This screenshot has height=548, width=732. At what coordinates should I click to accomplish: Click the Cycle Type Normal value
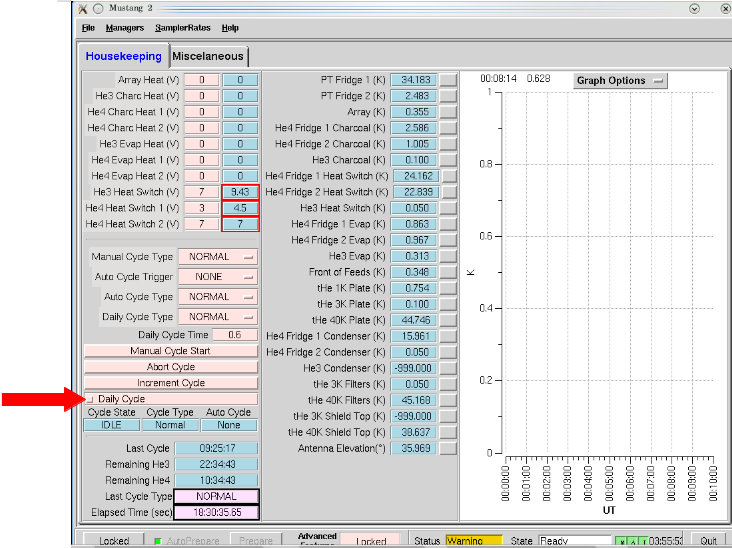click(x=170, y=425)
